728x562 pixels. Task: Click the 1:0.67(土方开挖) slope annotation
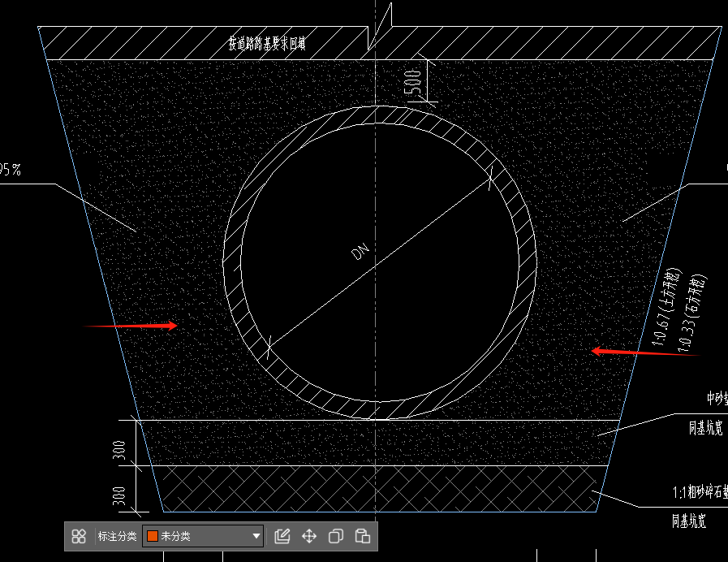coord(666,307)
